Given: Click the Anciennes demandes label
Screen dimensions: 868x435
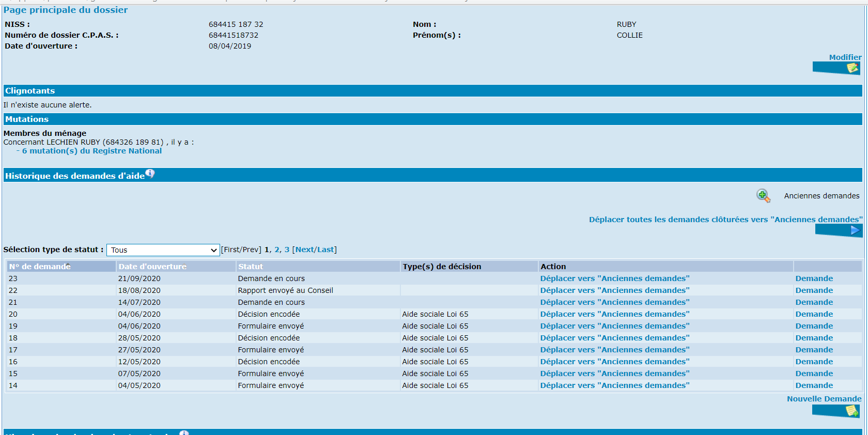Looking at the screenshot, I should [822, 196].
